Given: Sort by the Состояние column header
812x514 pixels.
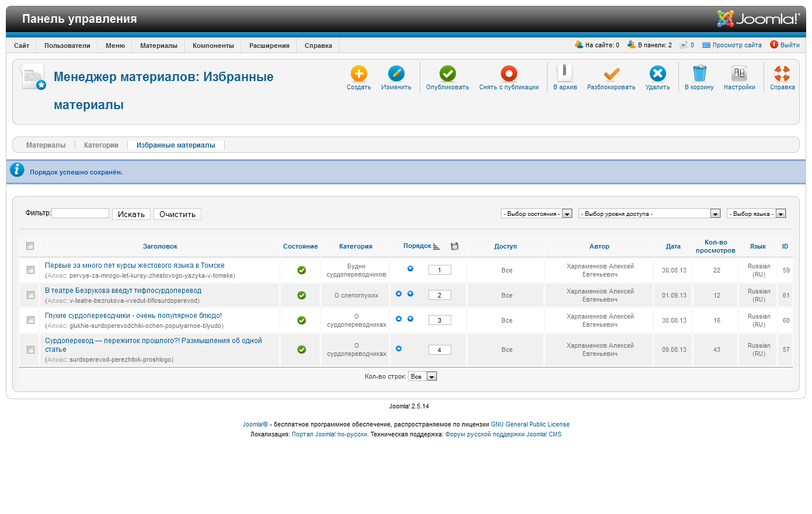Looking at the screenshot, I should click(301, 246).
